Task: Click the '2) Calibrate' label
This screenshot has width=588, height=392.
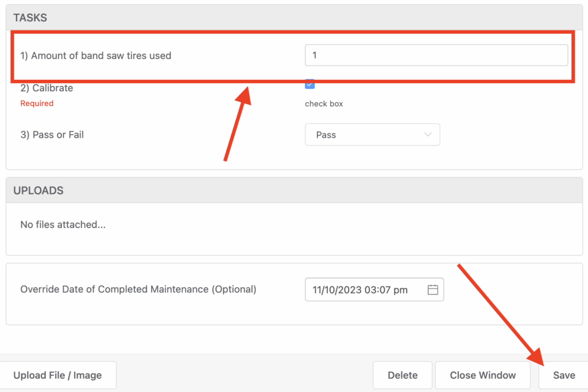Action: (47, 88)
